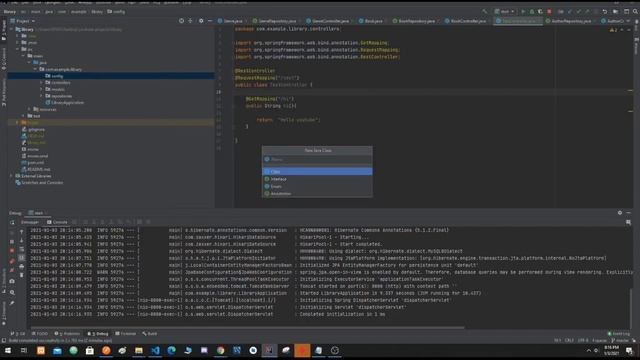Open Visual Studio Code from taskbar
640x360 pixels.
[x=155, y=350]
